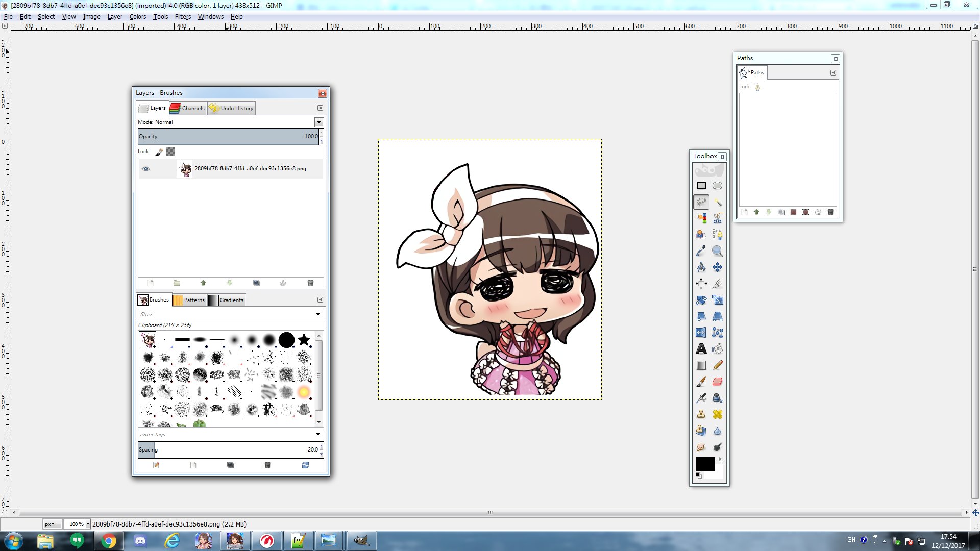980x551 pixels.
Task: Select the Bucket Fill tool
Action: (x=717, y=349)
